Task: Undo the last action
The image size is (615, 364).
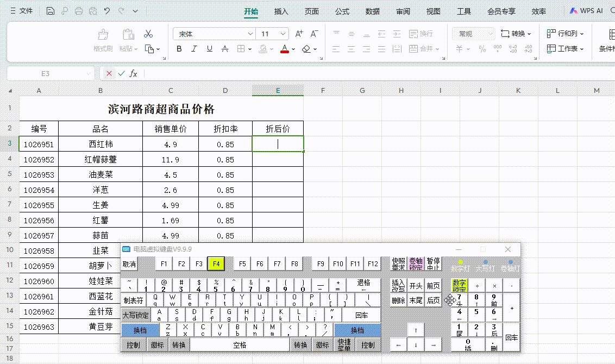Action: (106, 11)
